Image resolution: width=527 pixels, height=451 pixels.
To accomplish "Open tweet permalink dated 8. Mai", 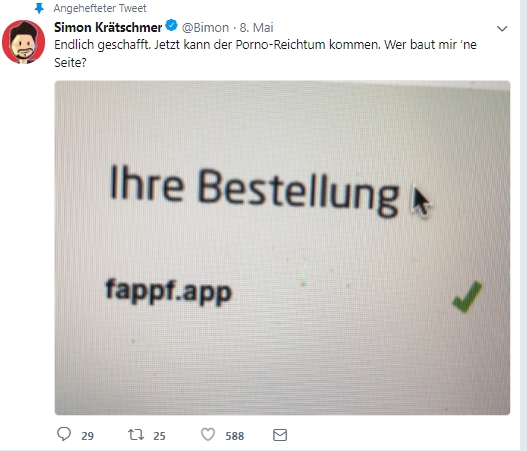I will point(256,28).
